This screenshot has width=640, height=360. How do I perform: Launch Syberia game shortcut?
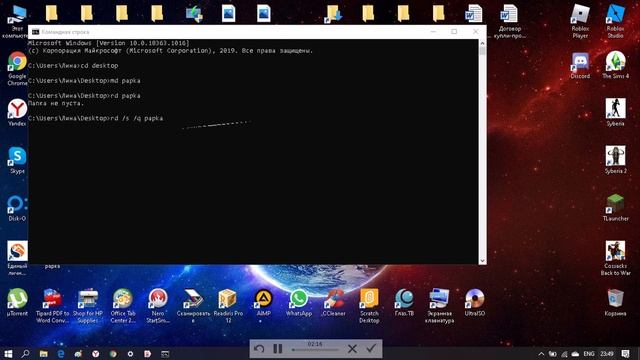click(x=616, y=112)
